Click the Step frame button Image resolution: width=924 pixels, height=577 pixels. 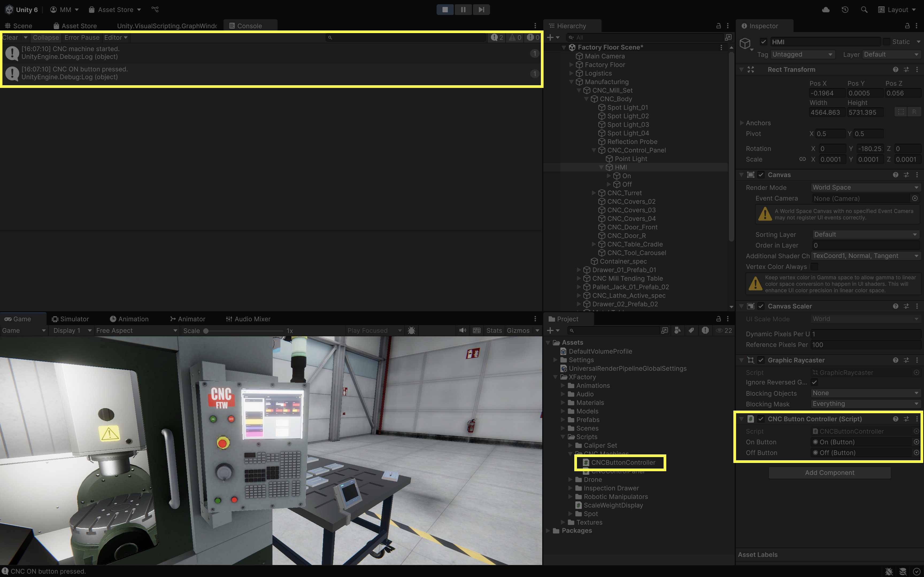(481, 10)
